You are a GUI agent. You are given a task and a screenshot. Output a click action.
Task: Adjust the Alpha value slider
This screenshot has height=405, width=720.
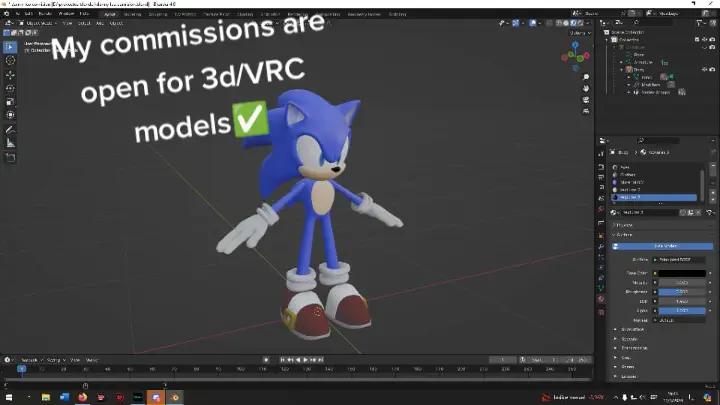pyautogui.click(x=682, y=311)
